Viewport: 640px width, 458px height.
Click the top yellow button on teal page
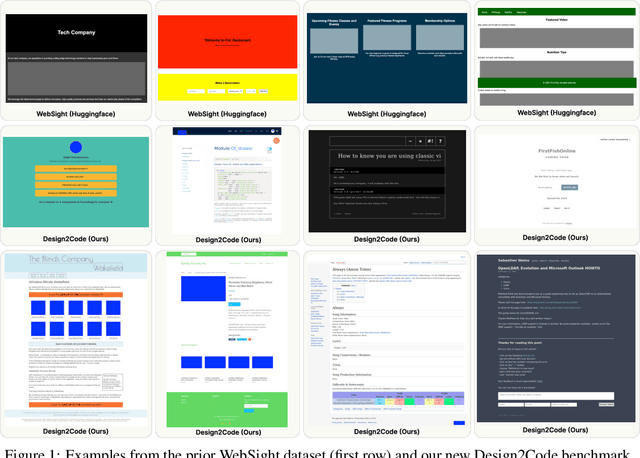click(75, 169)
